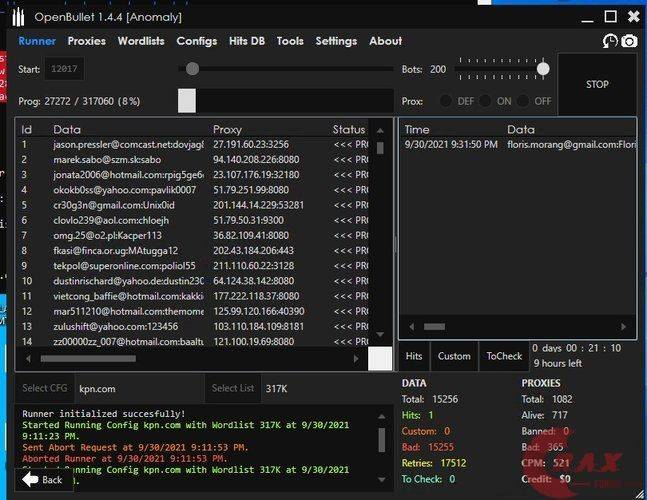The width and height of the screenshot is (647, 500).
Task: Enable the ON proxy mode radio
Action: tap(485, 101)
